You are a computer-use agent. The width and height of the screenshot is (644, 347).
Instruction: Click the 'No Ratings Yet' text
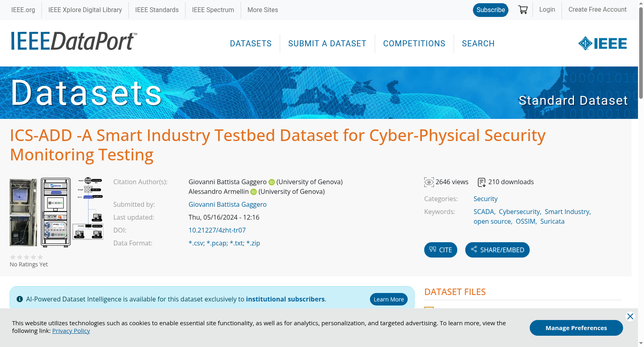click(x=29, y=264)
